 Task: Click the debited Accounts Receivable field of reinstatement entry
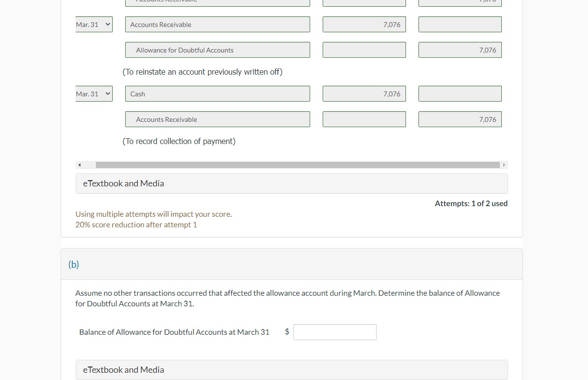click(x=218, y=25)
